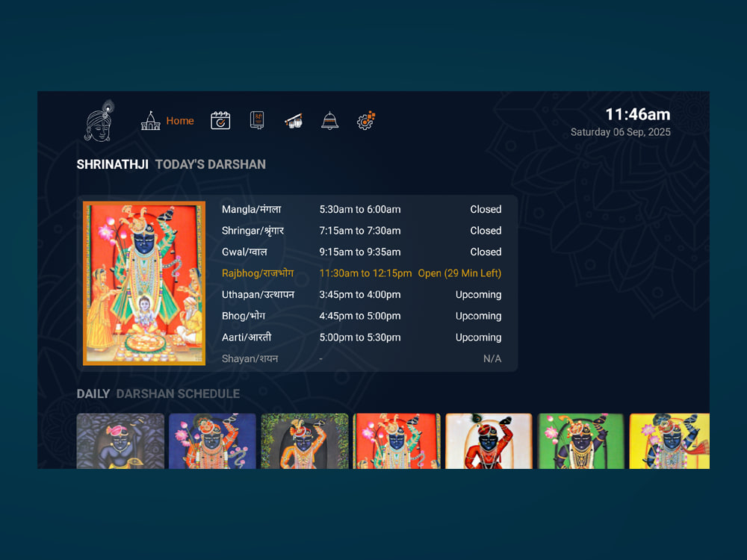Click time 3:45pm to 4:00pm
Image resolution: width=747 pixels, height=560 pixels.
[x=360, y=295]
